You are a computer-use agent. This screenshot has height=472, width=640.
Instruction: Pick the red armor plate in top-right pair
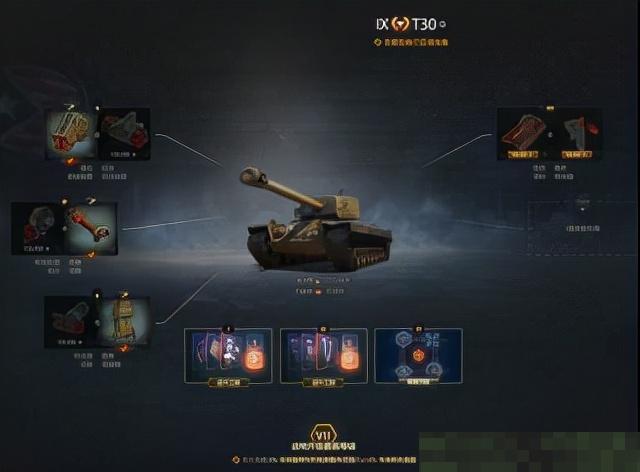tap(523, 134)
